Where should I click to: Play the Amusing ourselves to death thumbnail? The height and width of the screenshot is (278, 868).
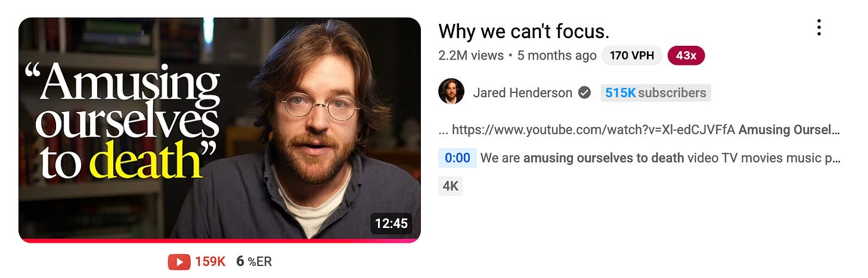(x=219, y=129)
